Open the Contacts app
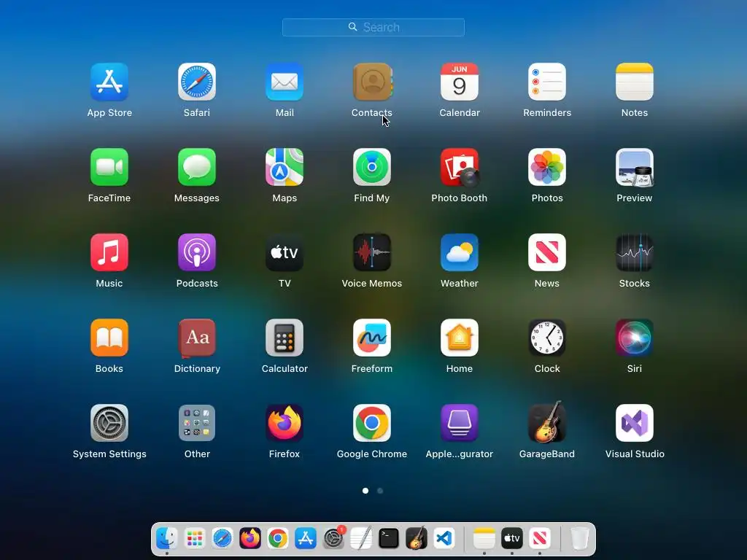The height and width of the screenshot is (560, 747). coord(372,82)
